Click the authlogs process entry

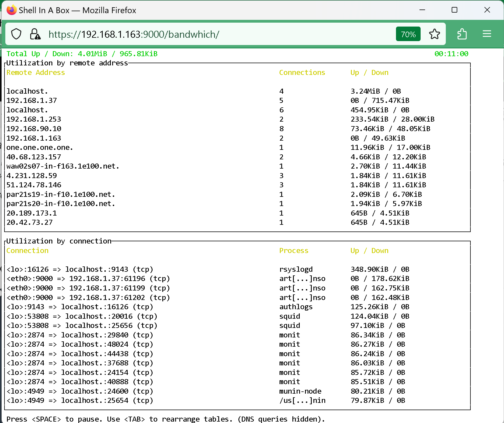(296, 307)
